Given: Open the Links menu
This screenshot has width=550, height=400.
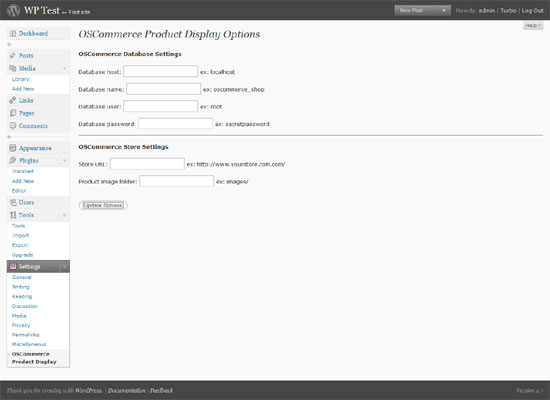Looking at the screenshot, I should (26, 100).
